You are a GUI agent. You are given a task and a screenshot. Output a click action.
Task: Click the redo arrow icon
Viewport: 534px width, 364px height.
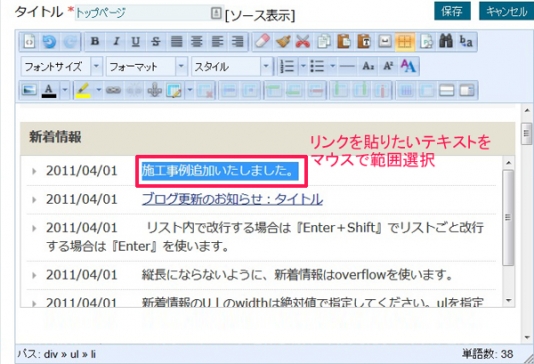coord(71,42)
